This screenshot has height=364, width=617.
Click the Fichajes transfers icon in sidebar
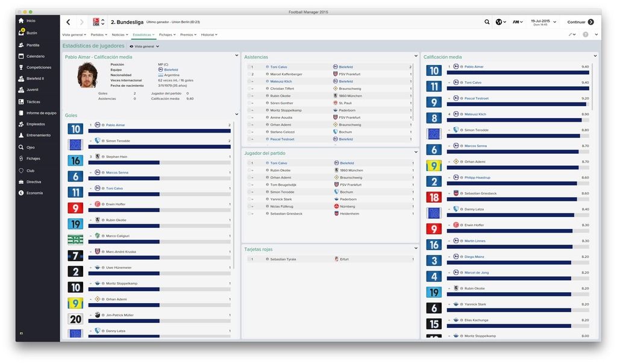point(21,158)
